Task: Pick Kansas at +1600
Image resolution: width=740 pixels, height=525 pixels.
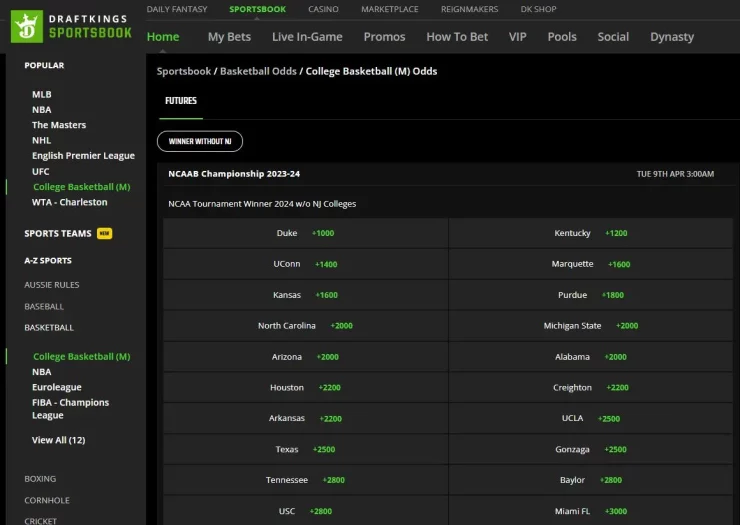Action: click(x=305, y=295)
